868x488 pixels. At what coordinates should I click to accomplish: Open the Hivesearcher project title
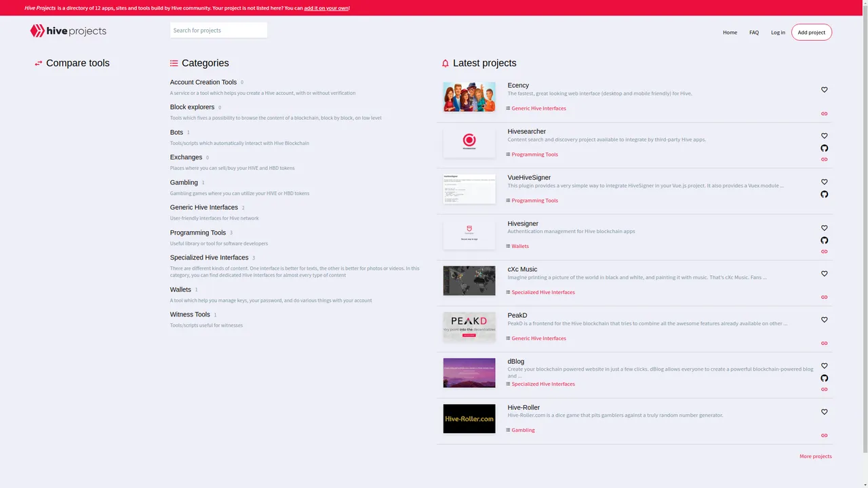click(527, 131)
